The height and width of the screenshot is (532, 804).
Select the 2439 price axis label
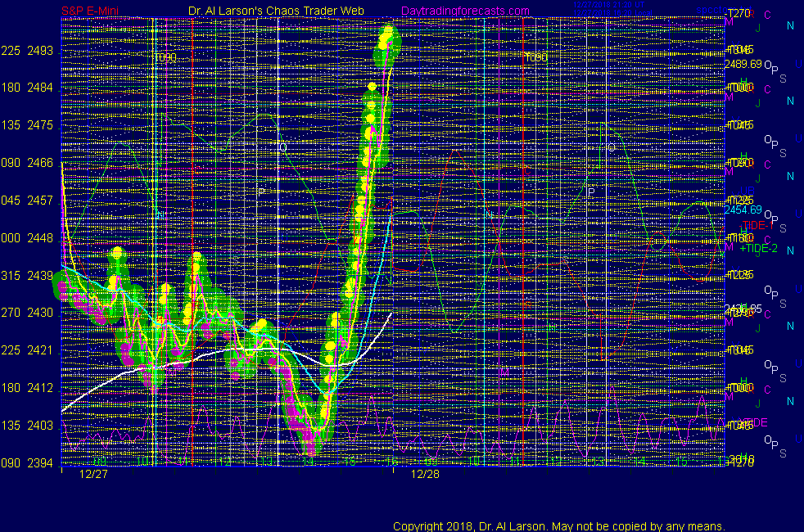(40, 275)
